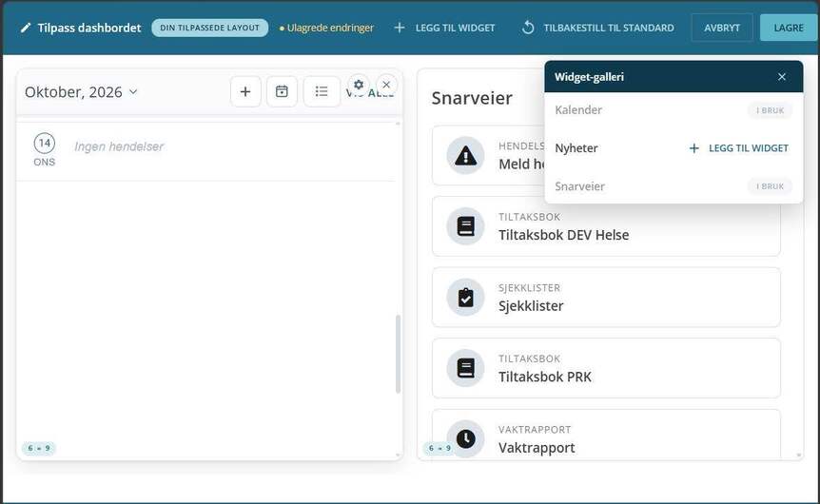Open the Sjekklister shortcut card
Image resolution: width=820 pixels, height=504 pixels.
(x=606, y=298)
